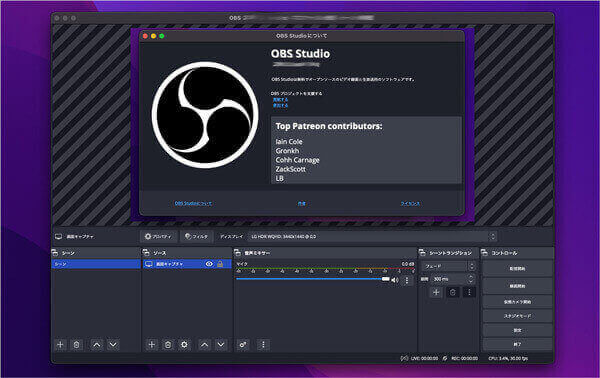Click the コントロール dock header icon
The width and height of the screenshot is (600, 378).
click(484, 253)
